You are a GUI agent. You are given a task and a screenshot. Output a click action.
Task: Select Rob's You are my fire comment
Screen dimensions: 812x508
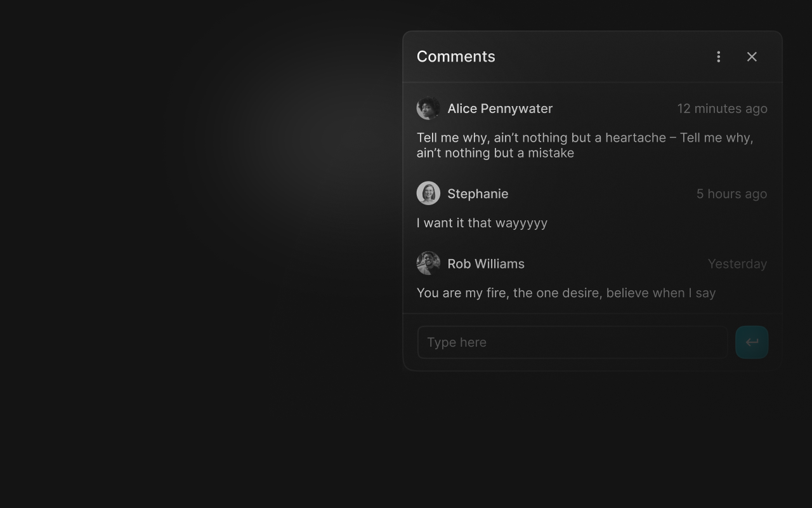pos(566,293)
